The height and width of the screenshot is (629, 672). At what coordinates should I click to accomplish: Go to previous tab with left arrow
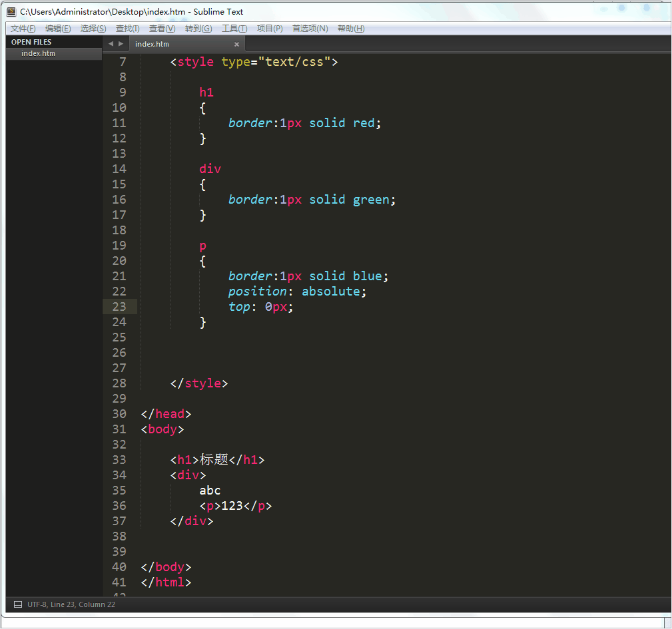coord(111,44)
